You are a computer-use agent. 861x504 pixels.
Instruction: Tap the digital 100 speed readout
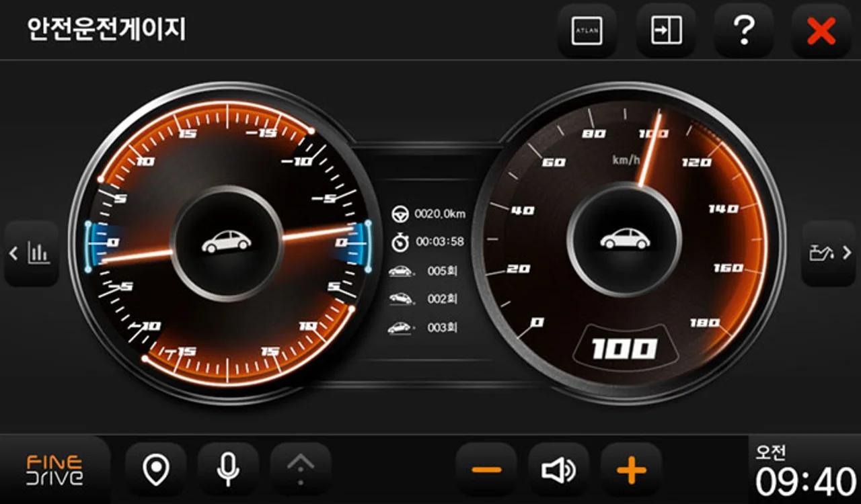[x=625, y=349]
